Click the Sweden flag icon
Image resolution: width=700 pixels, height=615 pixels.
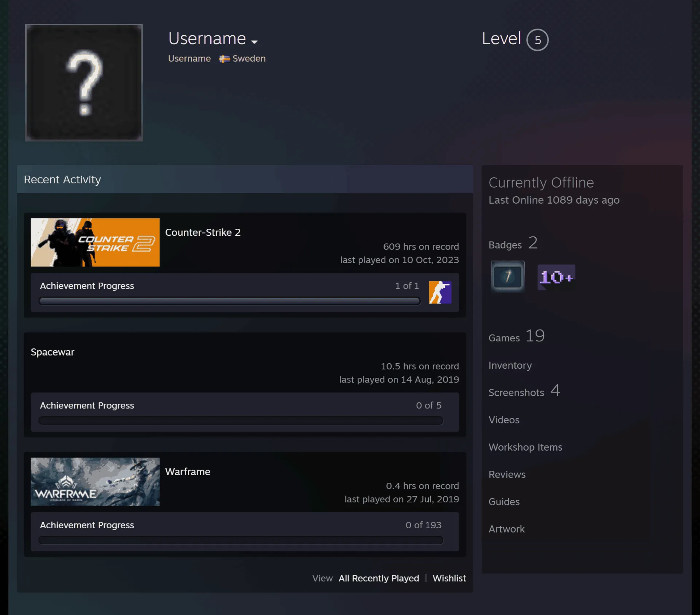coord(224,59)
